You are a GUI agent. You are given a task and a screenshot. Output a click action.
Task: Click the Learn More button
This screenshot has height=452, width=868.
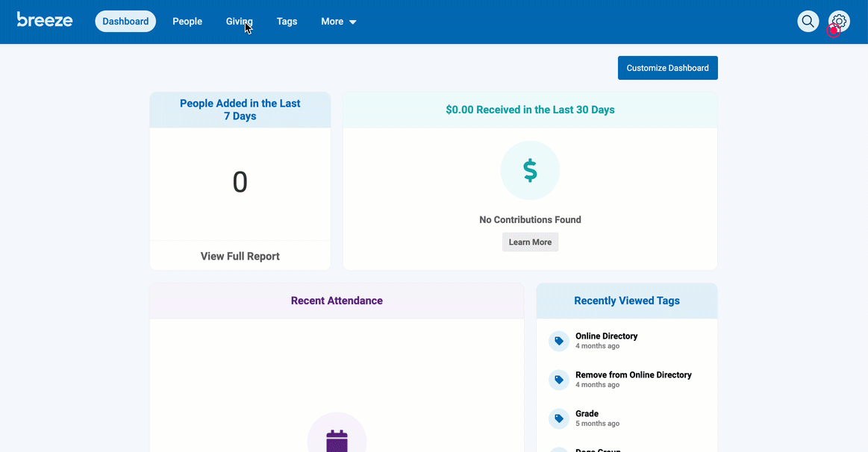530,242
